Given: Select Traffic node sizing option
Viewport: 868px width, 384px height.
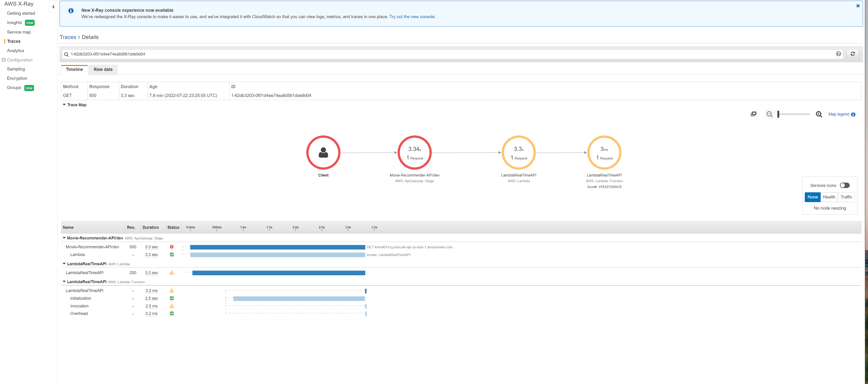Looking at the screenshot, I should [846, 197].
